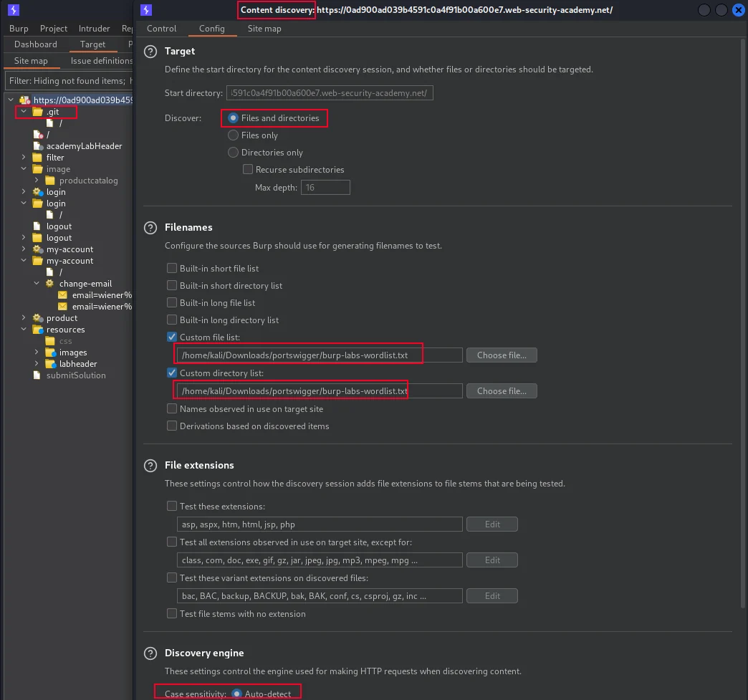Switch to the Dashboard tab

[x=35, y=44]
